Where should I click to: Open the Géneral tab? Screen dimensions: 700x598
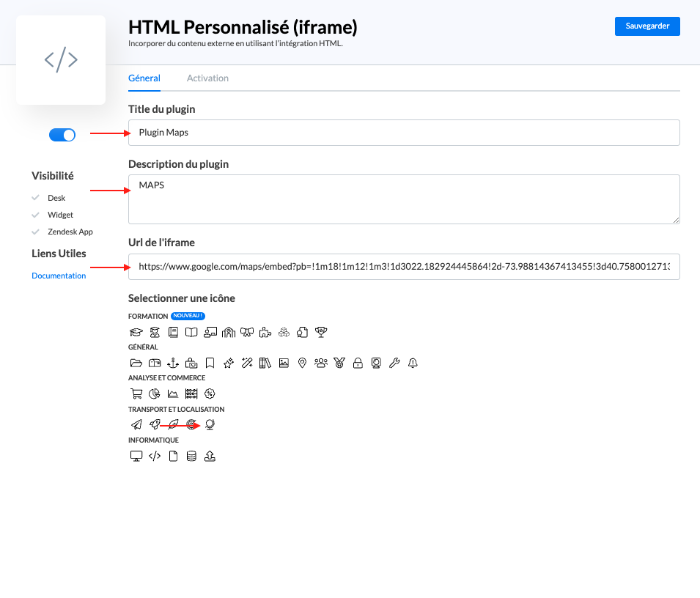pos(144,78)
